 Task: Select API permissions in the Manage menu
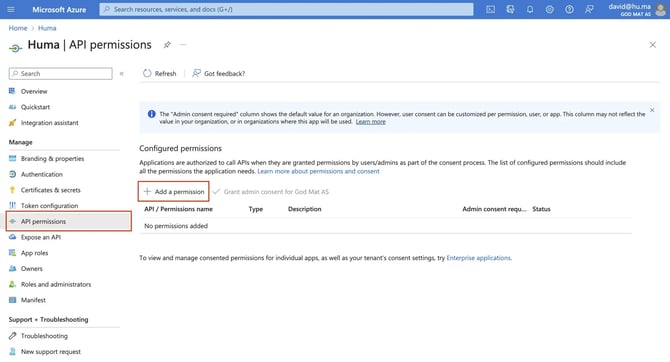[69, 221]
